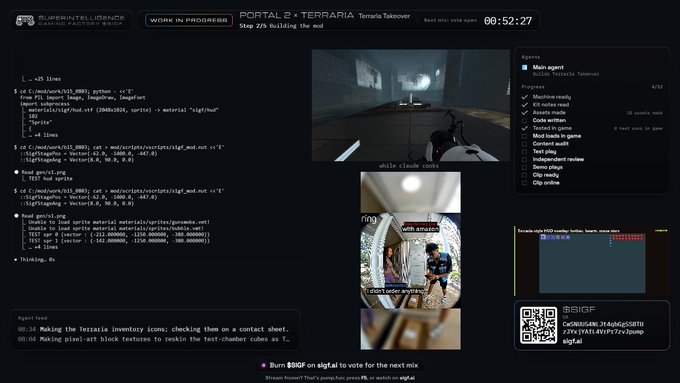Click the 'import subprocess' line
This screenshot has width=680, height=383.
(x=45, y=104)
